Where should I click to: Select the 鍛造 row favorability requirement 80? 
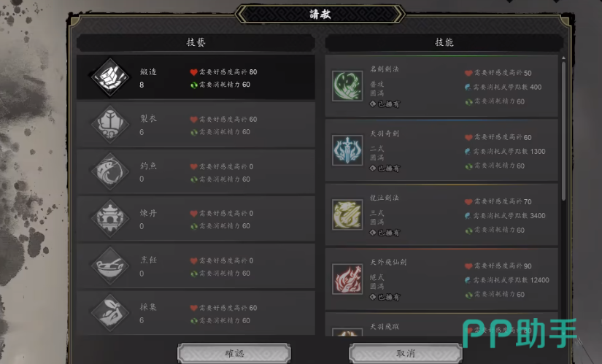tap(224, 71)
